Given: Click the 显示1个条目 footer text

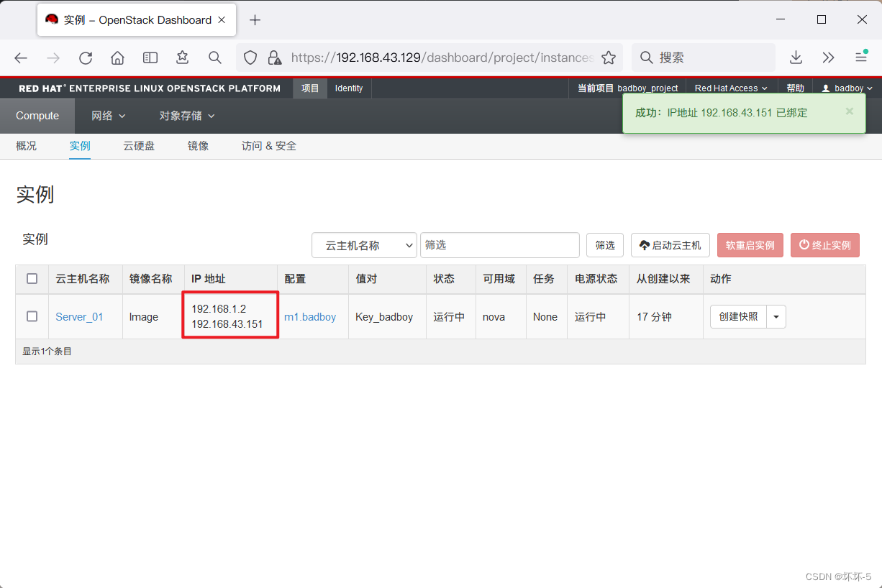Looking at the screenshot, I should (47, 352).
